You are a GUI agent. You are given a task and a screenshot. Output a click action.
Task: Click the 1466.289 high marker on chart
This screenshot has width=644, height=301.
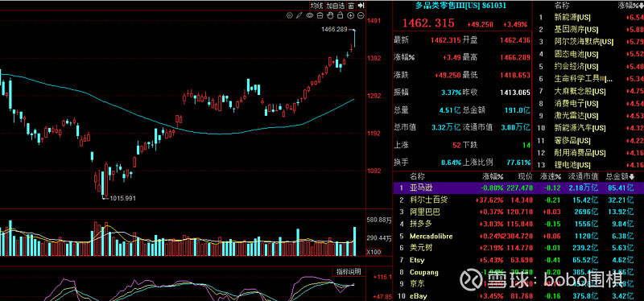click(x=334, y=29)
